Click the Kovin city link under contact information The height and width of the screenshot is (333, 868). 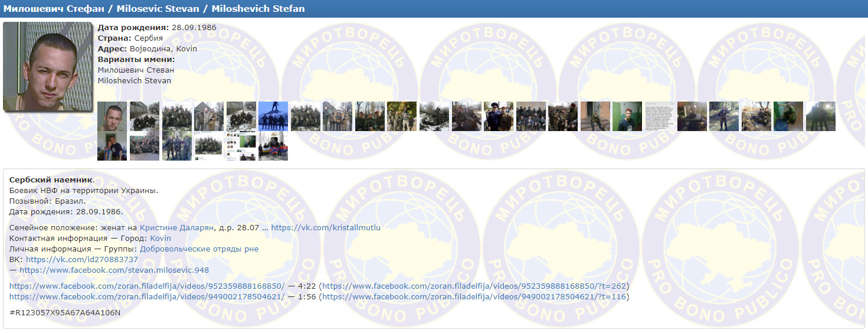click(x=161, y=238)
